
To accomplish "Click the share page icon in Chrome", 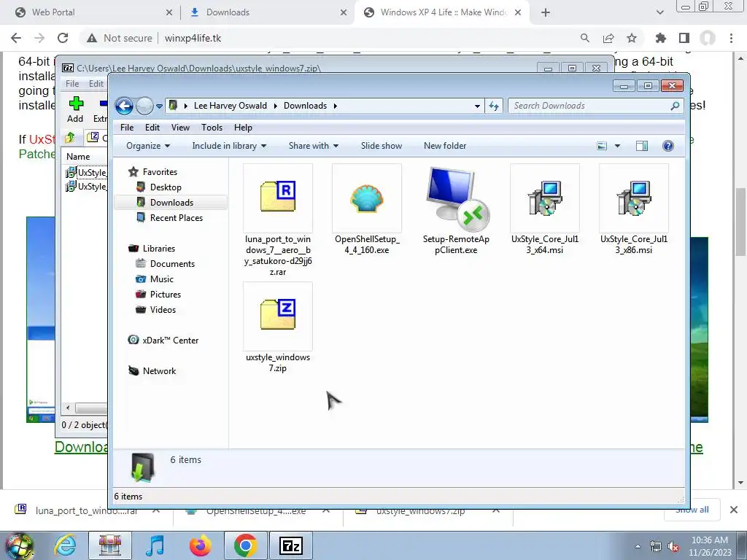I will [608, 38].
